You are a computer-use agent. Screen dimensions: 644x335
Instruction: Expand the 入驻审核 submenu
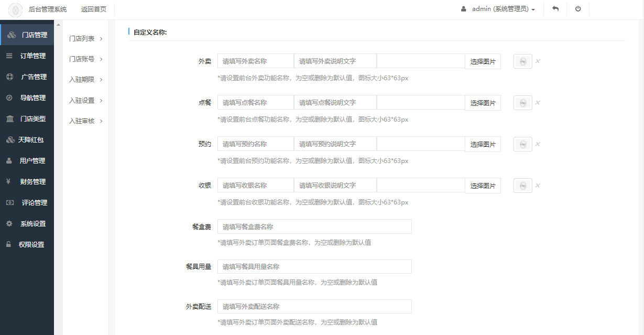pyautogui.click(x=86, y=121)
